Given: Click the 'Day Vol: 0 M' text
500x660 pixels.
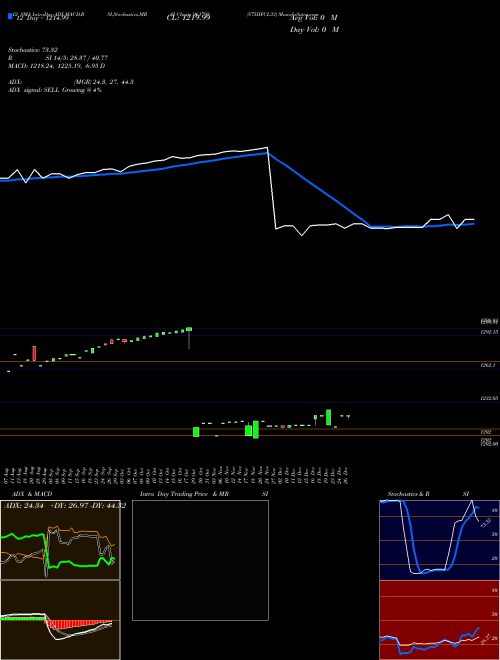Looking at the screenshot, I should [314, 30].
